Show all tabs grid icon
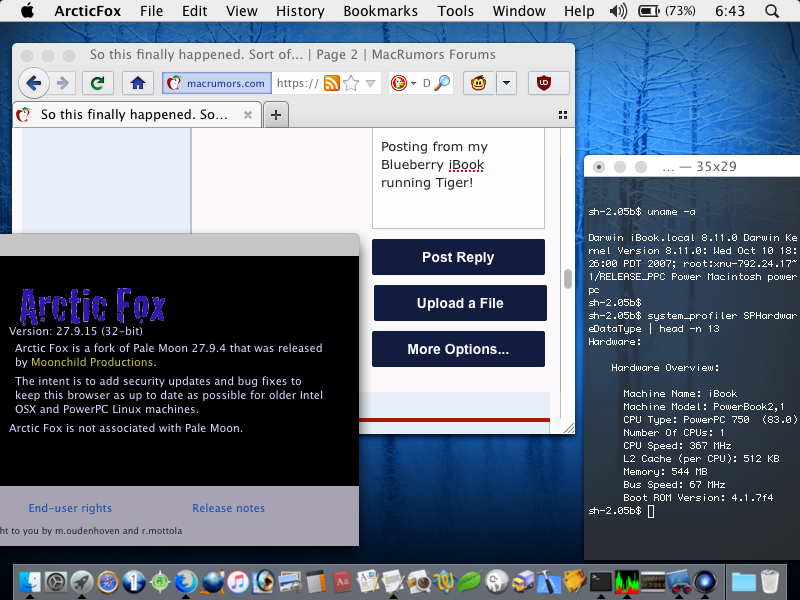Image resolution: width=800 pixels, height=600 pixels. [x=563, y=115]
